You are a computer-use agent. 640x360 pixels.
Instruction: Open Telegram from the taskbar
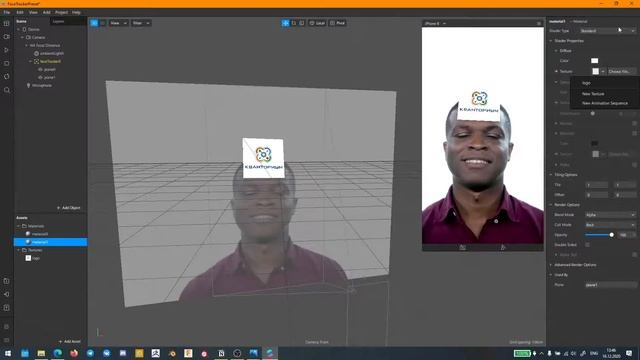click(90, 353)
